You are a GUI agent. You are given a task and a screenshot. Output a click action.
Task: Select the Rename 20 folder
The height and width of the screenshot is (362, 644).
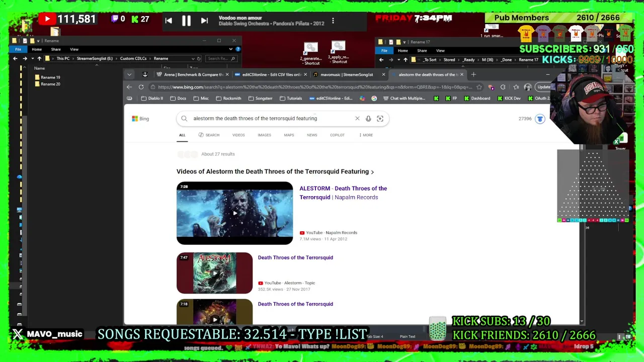pyautogui.click(x=47, y=84)
